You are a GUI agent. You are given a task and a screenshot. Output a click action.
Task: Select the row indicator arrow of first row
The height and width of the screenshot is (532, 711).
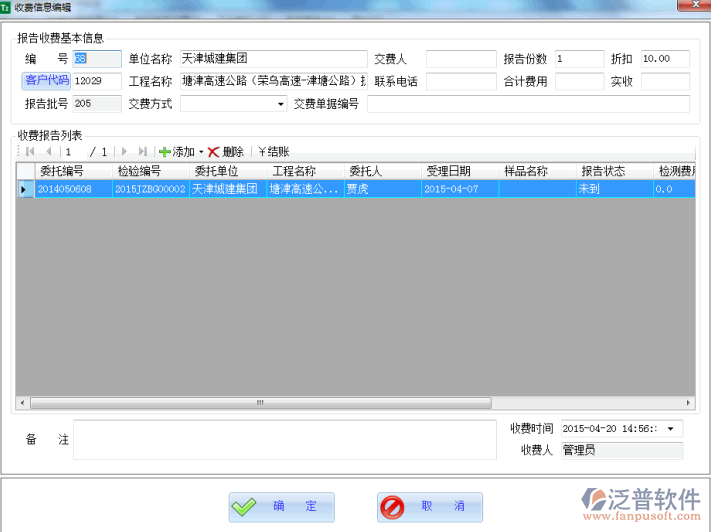[24, 189]
